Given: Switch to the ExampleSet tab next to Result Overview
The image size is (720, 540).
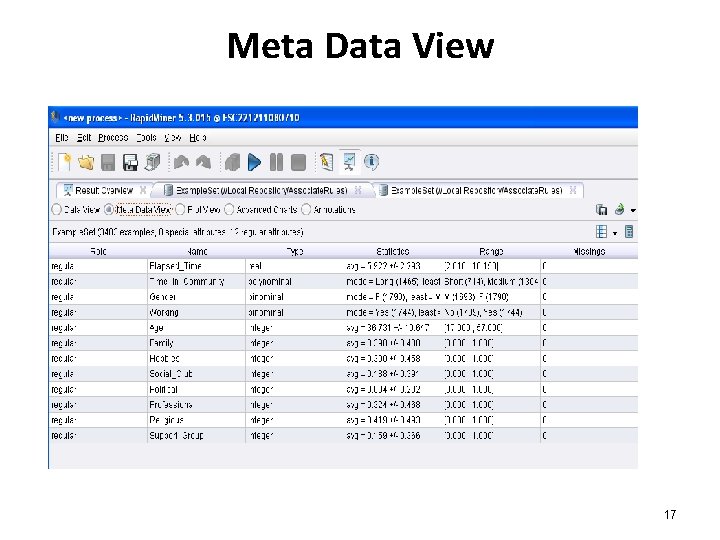Looking at the screenshot, I should [x=262, y=190].
